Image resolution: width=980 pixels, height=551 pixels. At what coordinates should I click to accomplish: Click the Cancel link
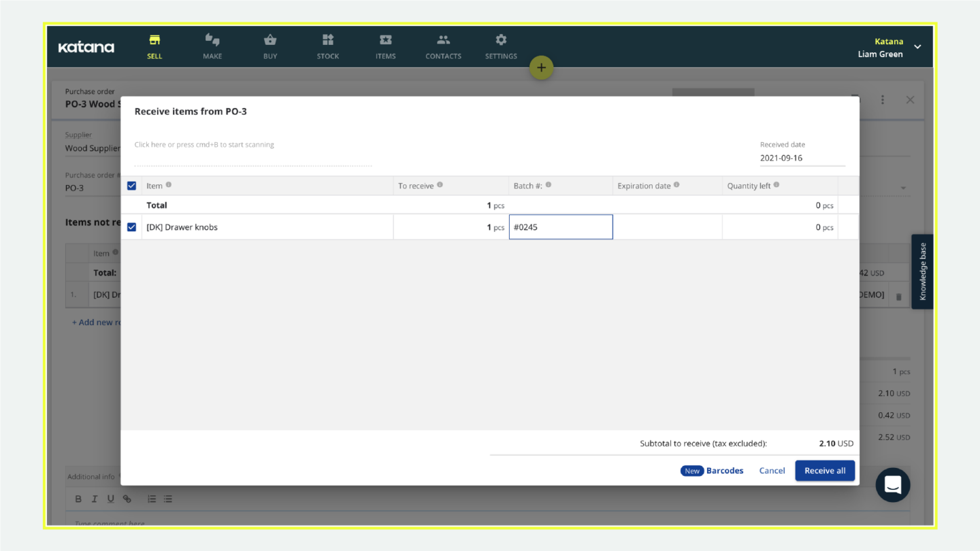click(x=772, y=471)
